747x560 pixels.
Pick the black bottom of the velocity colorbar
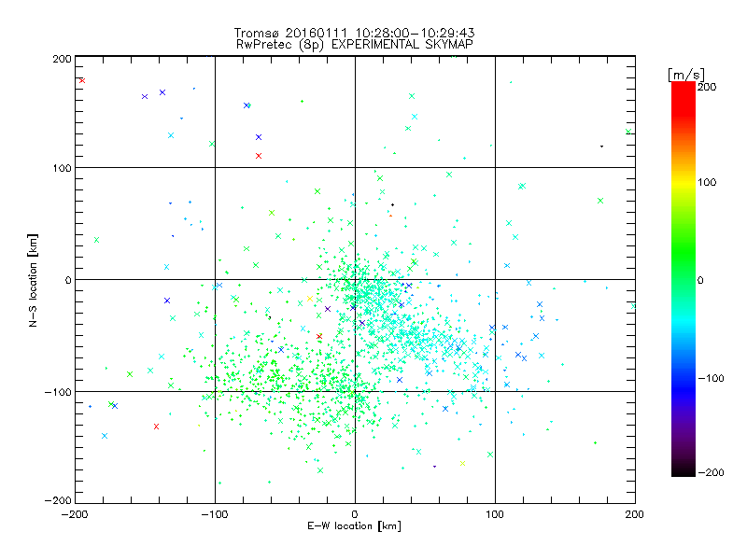pos(684,471)
